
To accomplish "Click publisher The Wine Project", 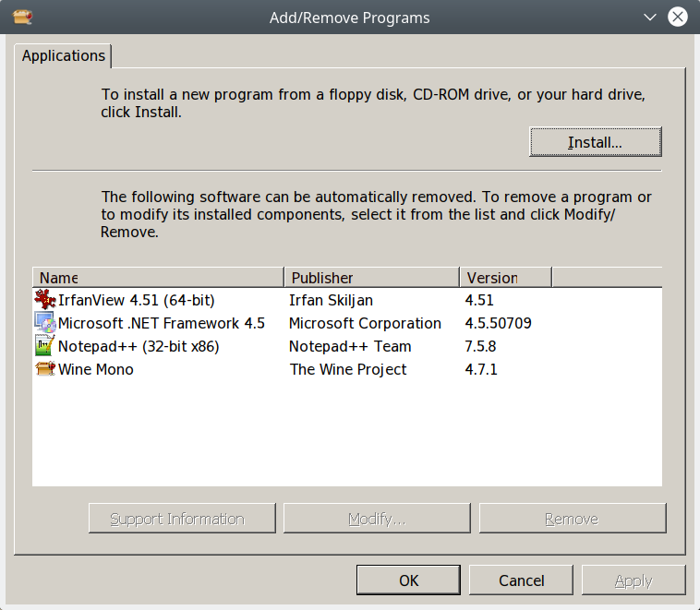I will pyautogui.click(x=348, y=369).
